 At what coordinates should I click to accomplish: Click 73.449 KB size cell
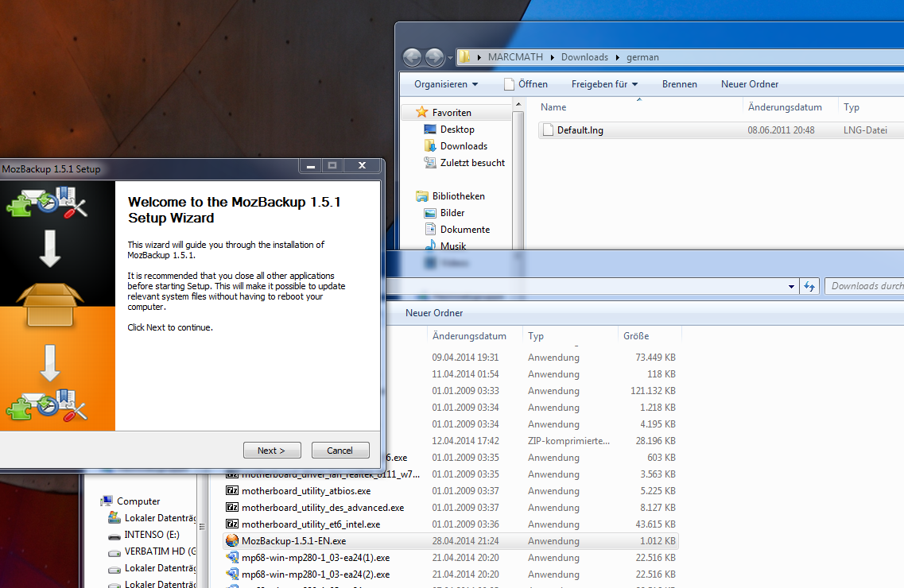[655, 357]
